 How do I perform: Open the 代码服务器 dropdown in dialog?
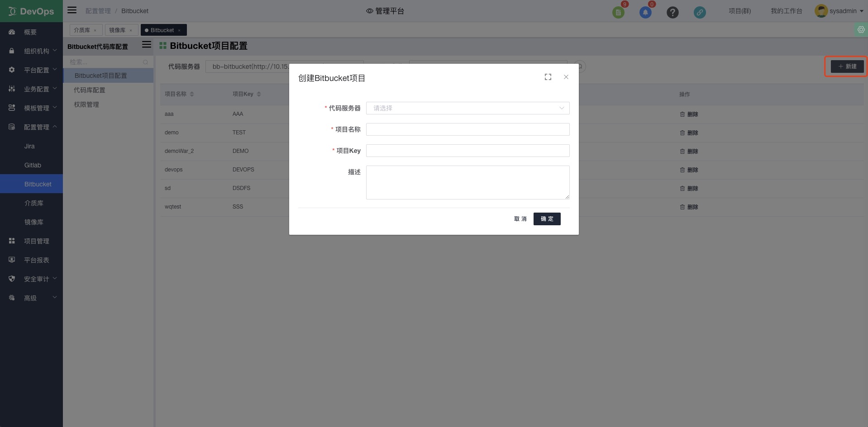[467, 108]
